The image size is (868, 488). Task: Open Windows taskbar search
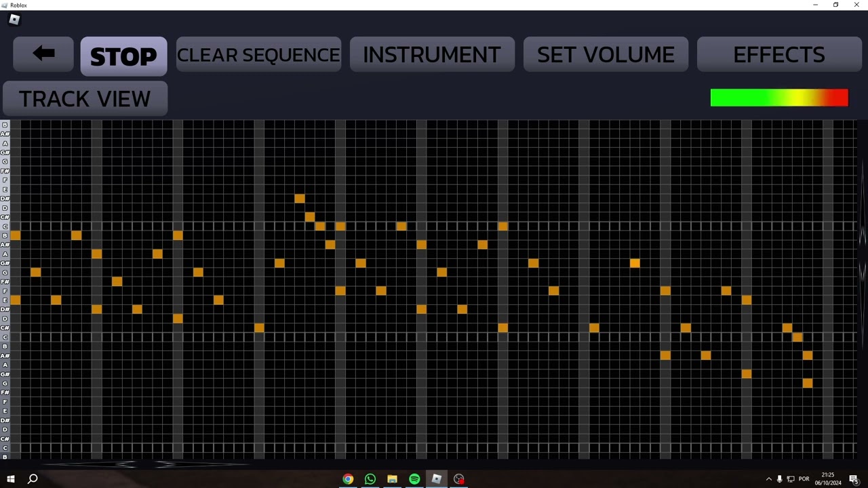(33, 479)
